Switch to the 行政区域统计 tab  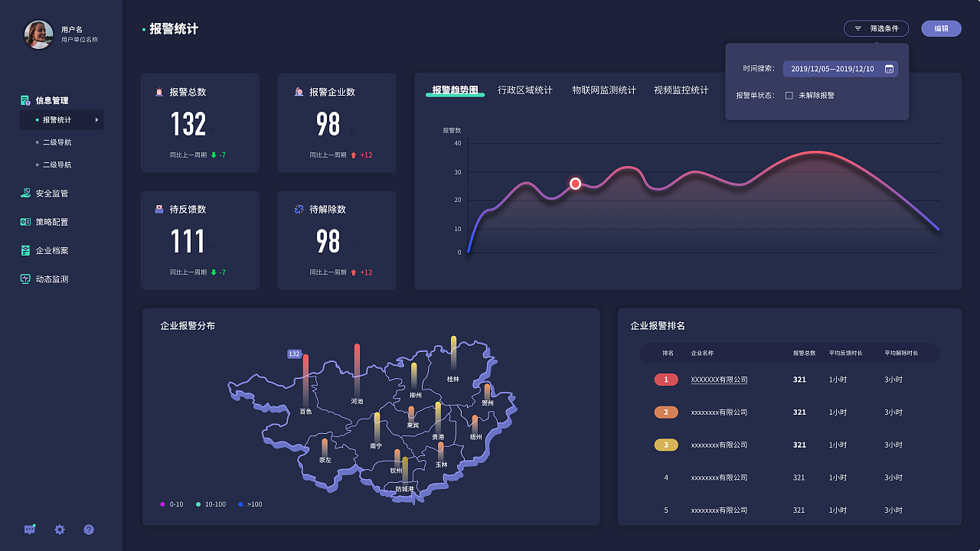tap(526, 90)
